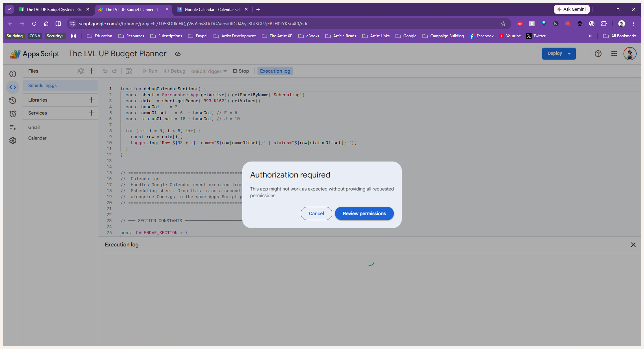
Task: Go back to previous page
Action: [10, 24]
